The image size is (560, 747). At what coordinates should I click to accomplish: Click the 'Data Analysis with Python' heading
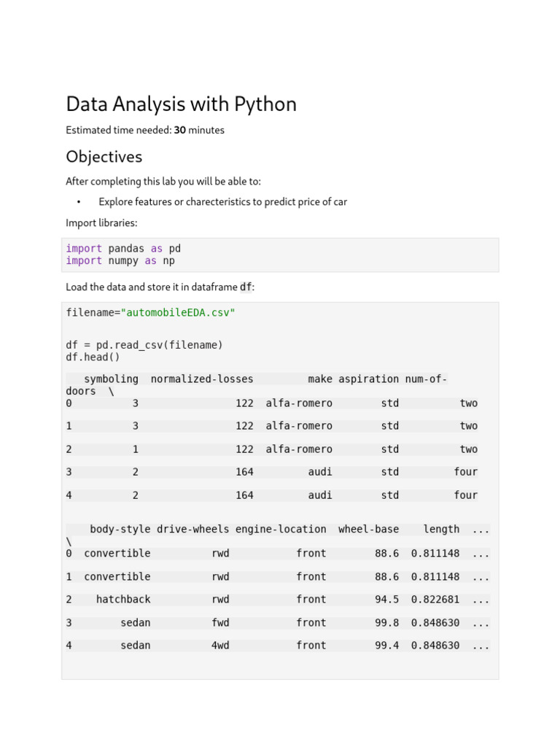[181, 104]
